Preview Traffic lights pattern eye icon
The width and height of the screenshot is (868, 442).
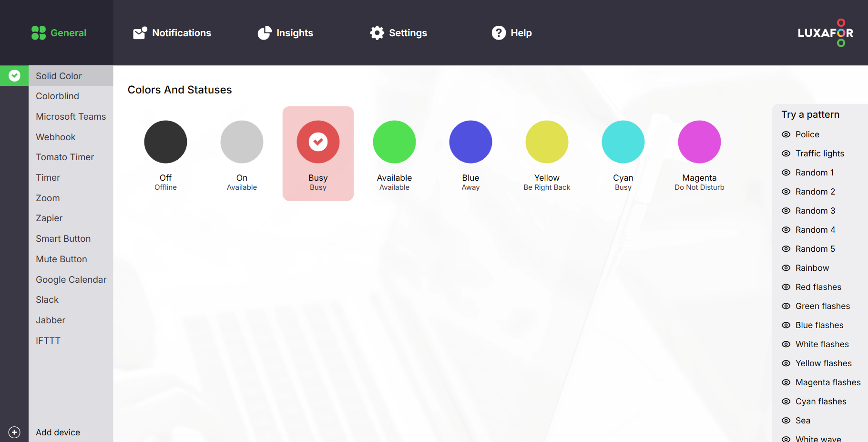pyautogui.click(x=786, y=154)
